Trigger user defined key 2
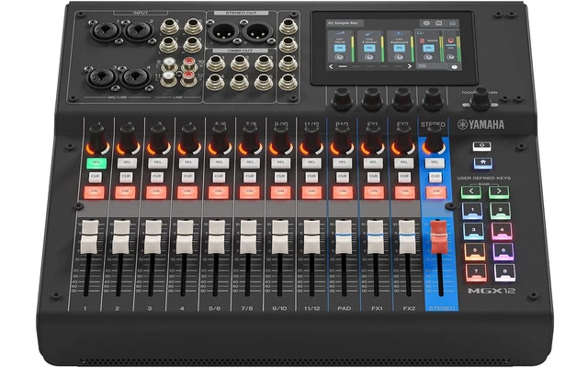588x368 pixels. 500,210
